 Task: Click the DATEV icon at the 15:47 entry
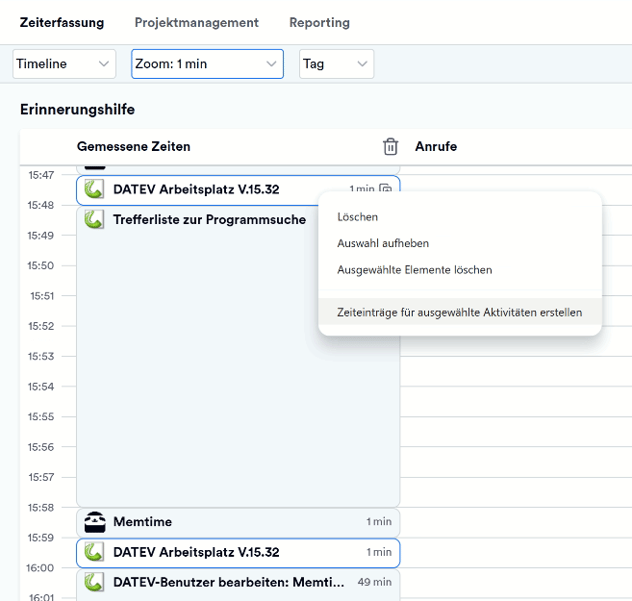point(95,188)
